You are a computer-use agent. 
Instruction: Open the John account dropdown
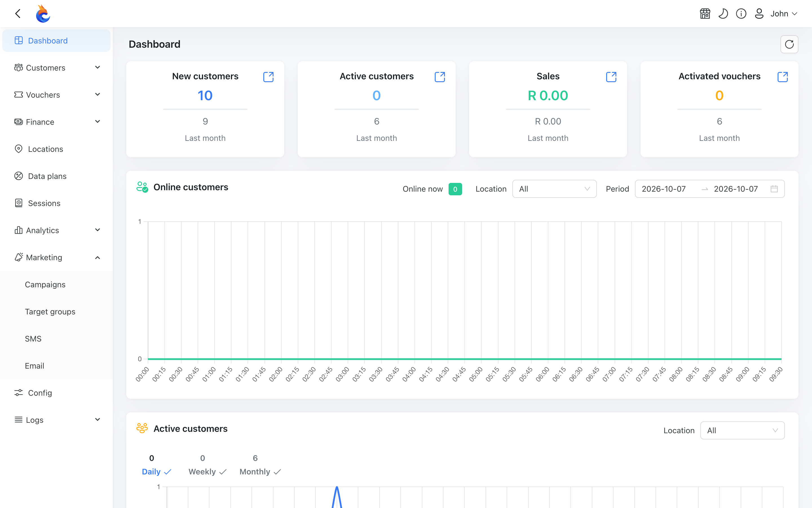pos(784,14)
